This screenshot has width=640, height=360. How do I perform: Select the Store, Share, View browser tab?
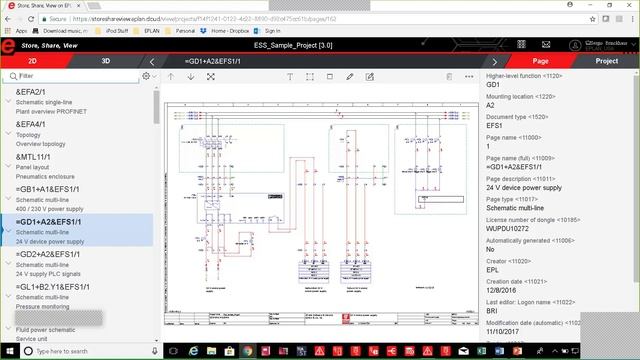43,6
